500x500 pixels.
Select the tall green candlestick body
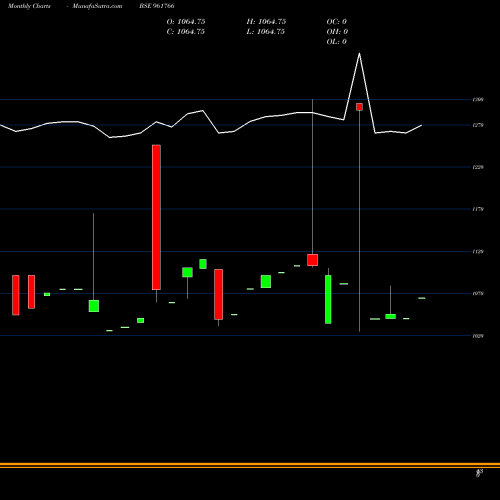tap(328, 299)
